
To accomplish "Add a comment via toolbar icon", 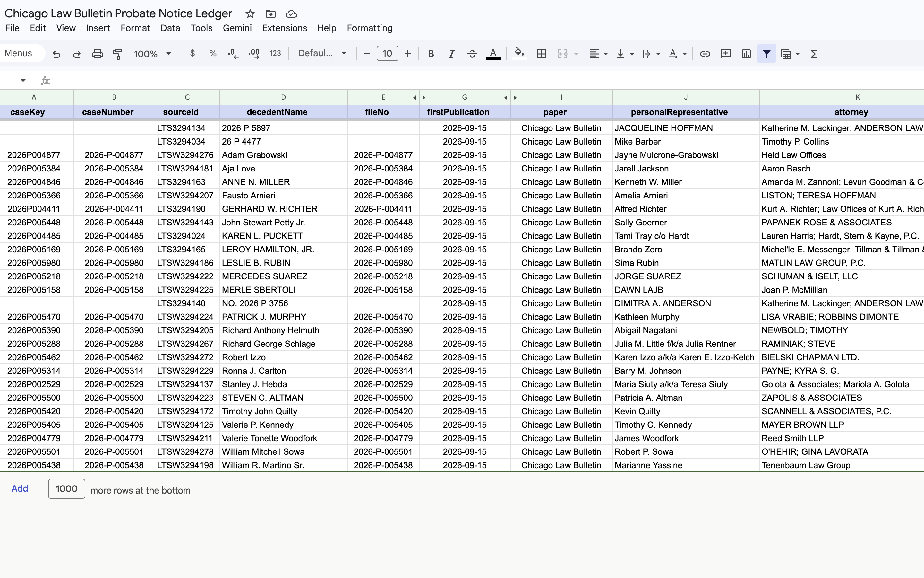I will click(x=725, y=54).
